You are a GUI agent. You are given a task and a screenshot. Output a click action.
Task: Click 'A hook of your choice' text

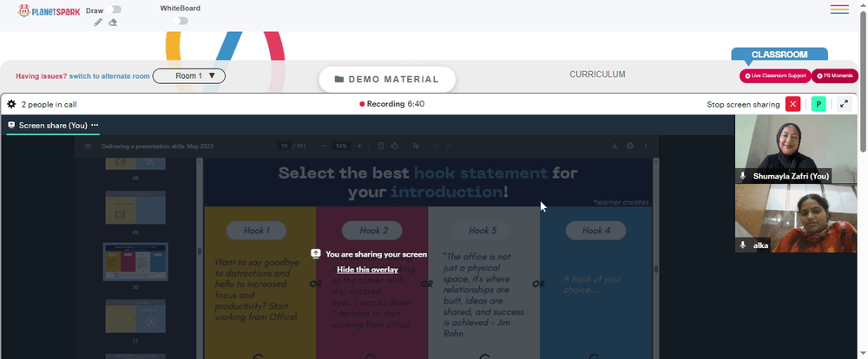(592, 284)
